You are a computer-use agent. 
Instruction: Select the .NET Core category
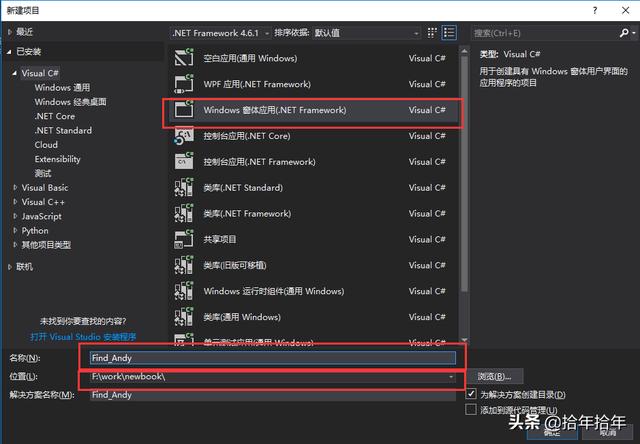pyautogui.click(x=55, y=116)
